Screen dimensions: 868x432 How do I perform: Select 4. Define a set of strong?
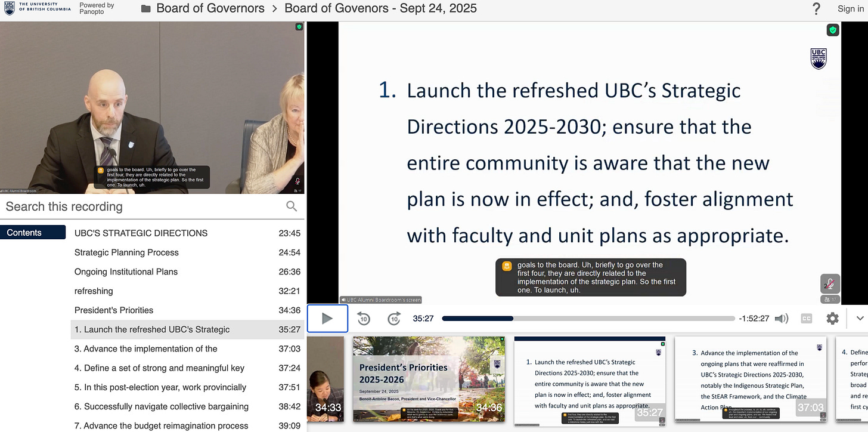coord(187,368)
